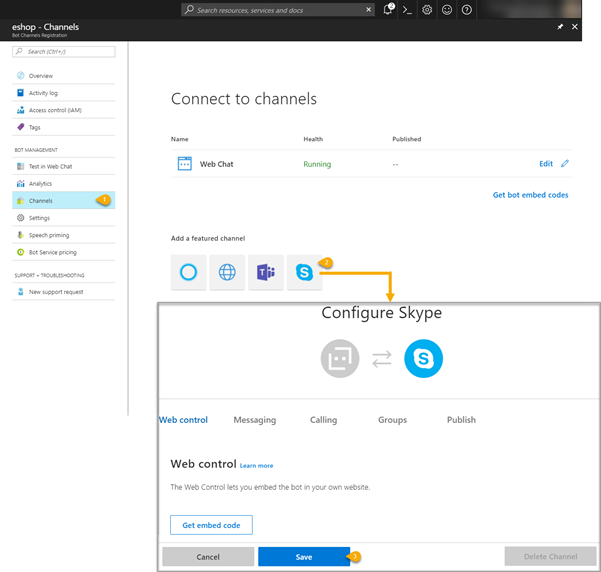Screen dimensions: 601x572
Task: Click the pencil icon next to Edit
Action: coord(565,164)
